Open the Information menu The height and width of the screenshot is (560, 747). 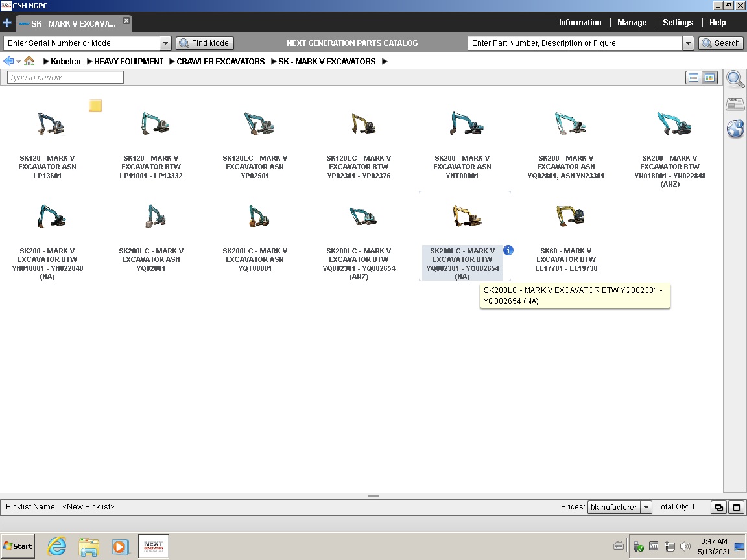coord(580,23)
